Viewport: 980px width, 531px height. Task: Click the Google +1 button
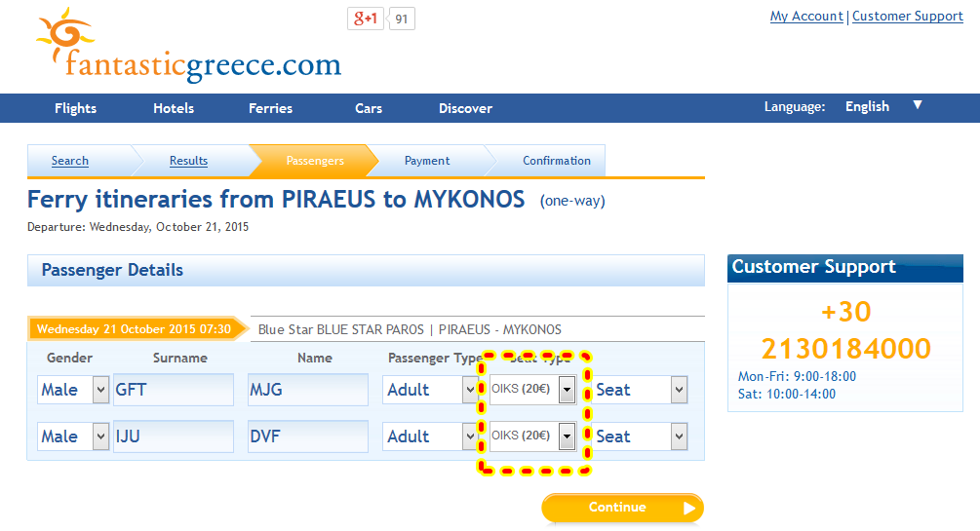366,19
